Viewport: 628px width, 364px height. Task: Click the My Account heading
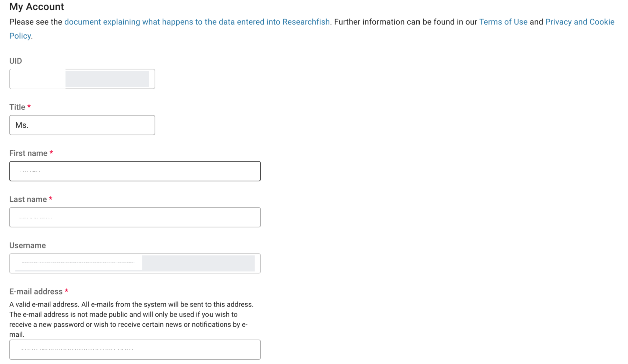pyautogui.click(x=37, y=7)
